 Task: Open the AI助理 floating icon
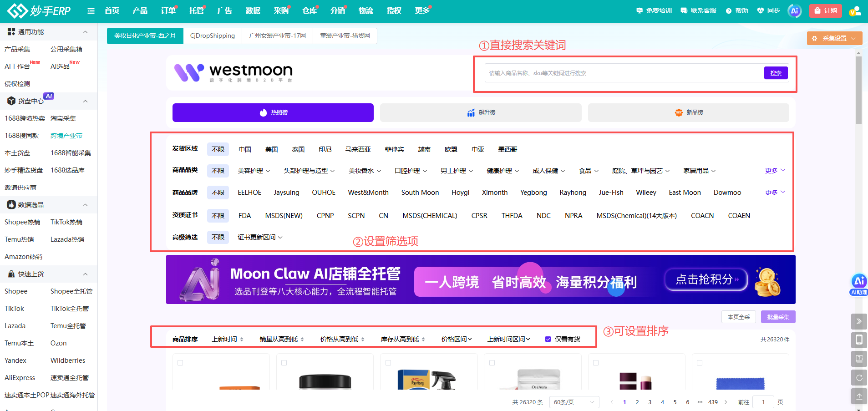point(859,284)
